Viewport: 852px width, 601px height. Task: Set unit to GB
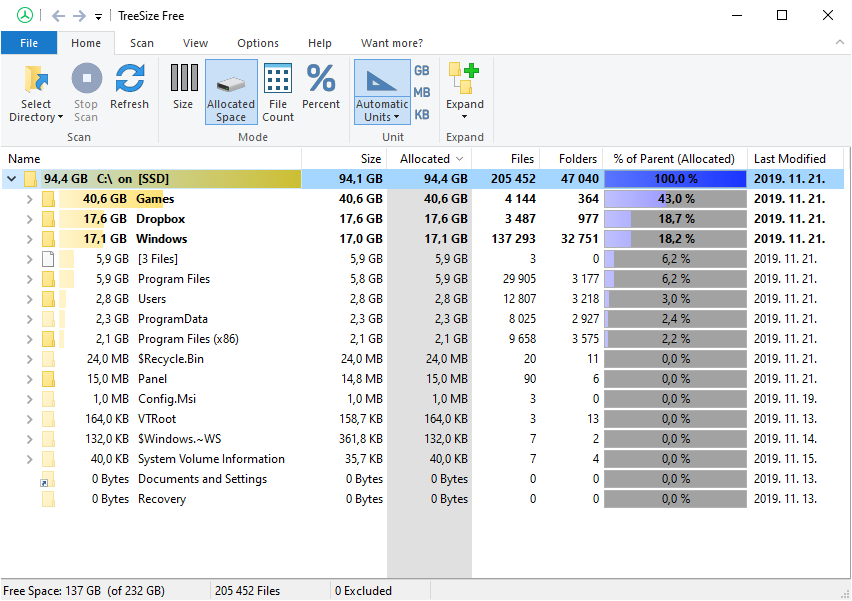tap(422, 71)
